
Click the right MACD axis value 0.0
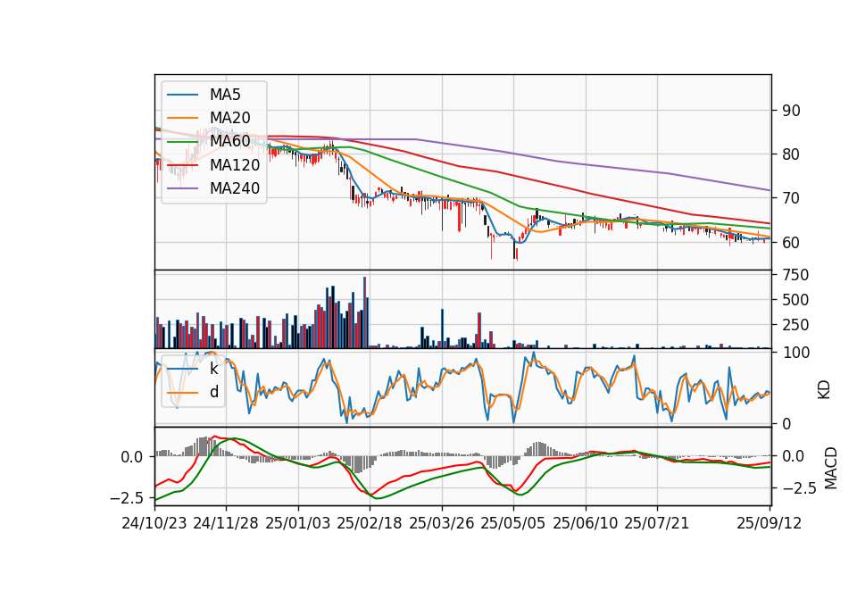(794, 456)
